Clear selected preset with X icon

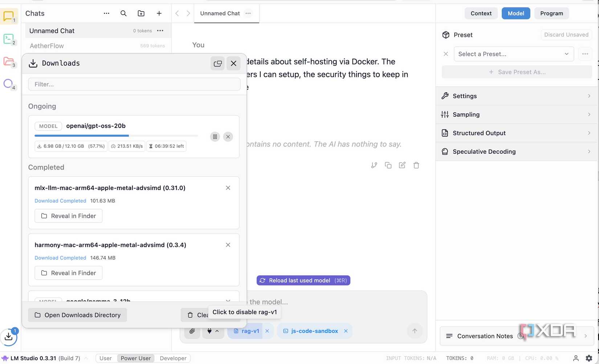tap(446, 54)
